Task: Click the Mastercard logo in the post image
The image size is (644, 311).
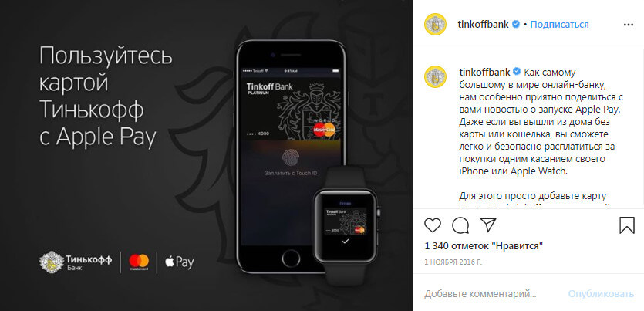Action: (139, 262)
